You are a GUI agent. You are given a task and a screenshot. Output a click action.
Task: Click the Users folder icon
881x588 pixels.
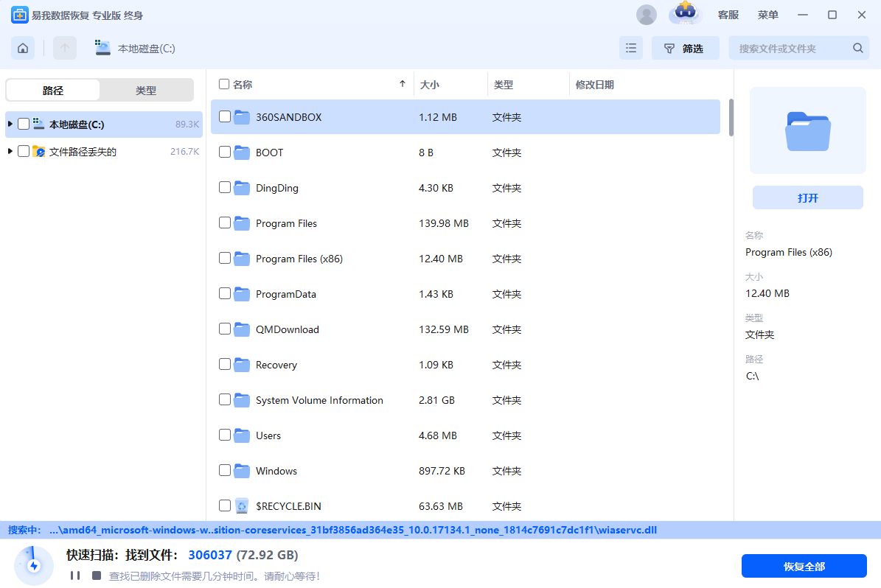point(242,435)
